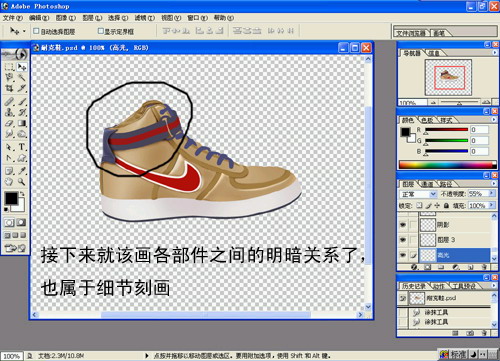The image size is (500, 361).
Task: Hide the 图层 3 layer's eye icon
Action: [403, 239]
